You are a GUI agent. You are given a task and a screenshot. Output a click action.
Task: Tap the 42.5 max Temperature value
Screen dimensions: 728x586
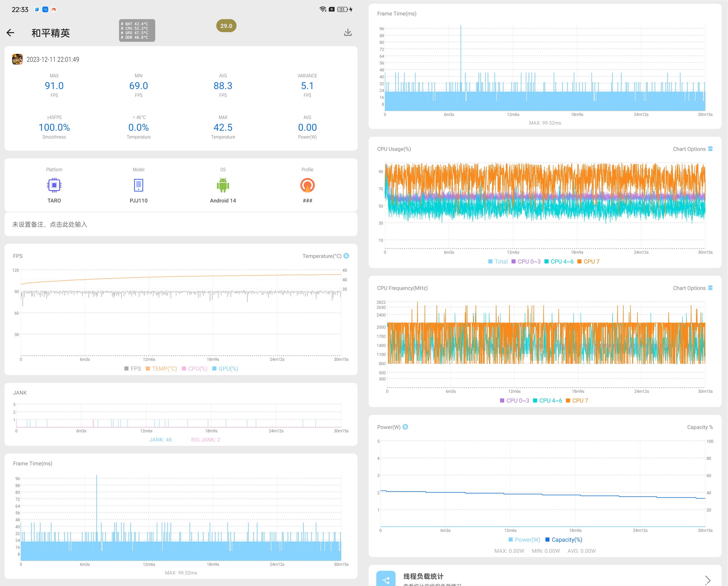(x=223, y=127)
